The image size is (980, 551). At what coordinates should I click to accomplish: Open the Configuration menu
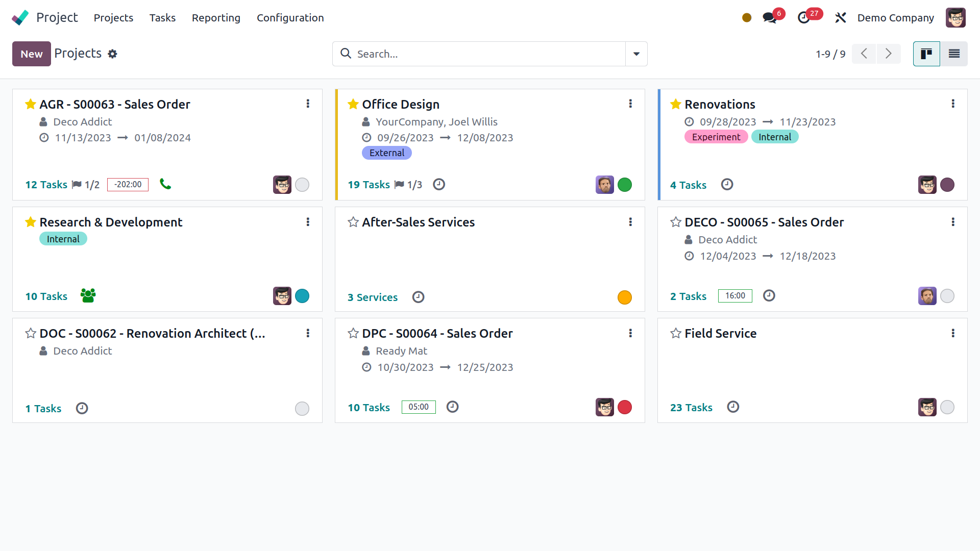(x=290, y=18)
